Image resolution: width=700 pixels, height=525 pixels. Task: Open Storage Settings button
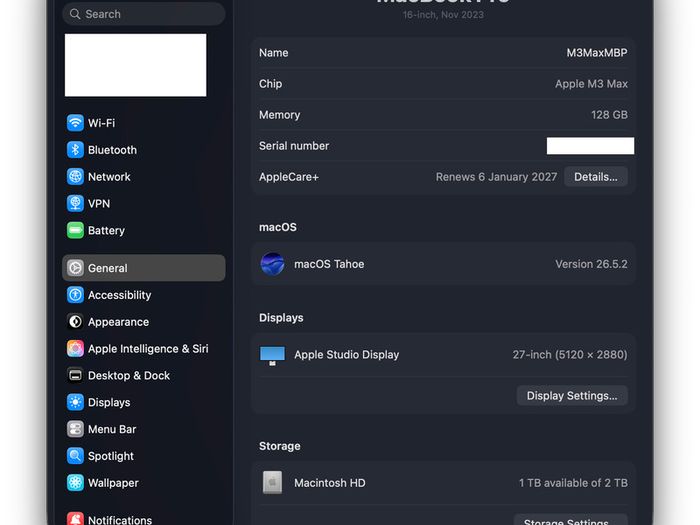(x=570, y=520)
